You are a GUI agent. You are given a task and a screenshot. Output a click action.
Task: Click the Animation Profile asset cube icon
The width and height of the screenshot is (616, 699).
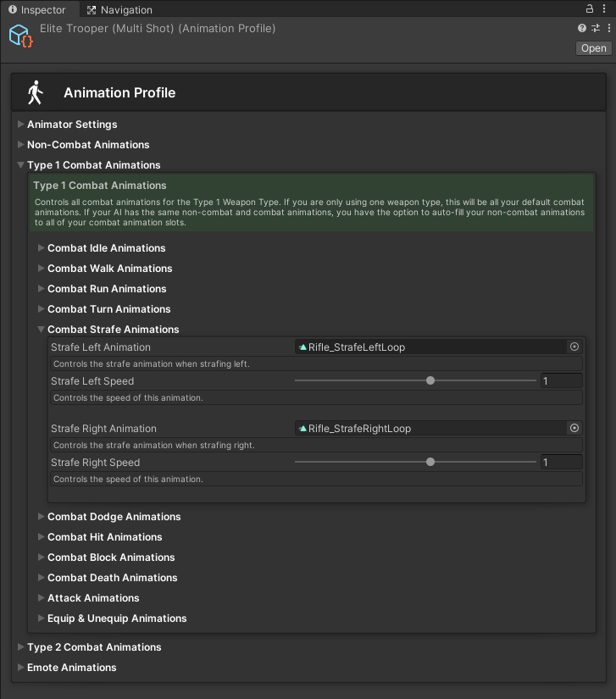click(x=20, y=36)
